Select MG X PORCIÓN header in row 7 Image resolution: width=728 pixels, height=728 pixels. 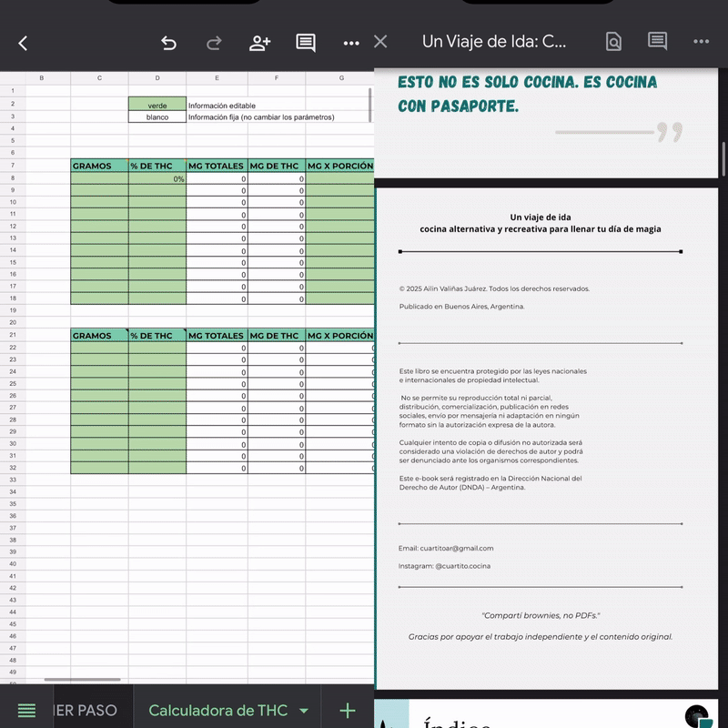pyautogui.click(x=339, y=166)
